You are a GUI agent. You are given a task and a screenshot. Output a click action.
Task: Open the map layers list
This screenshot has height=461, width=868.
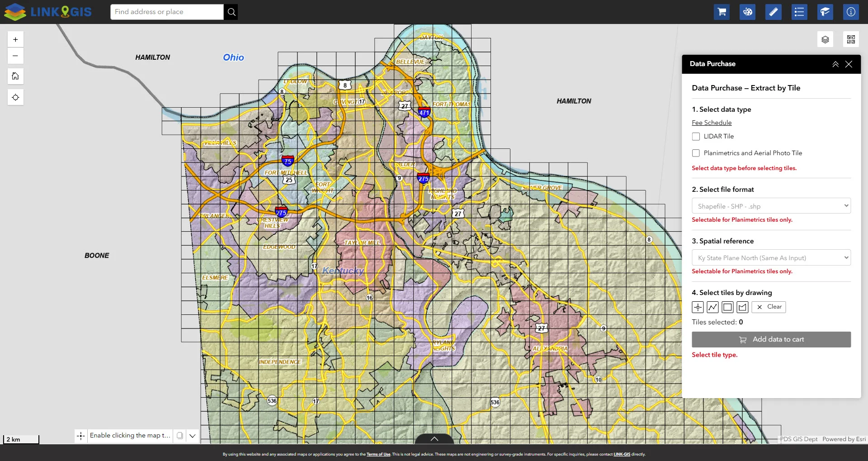[825, 39]
